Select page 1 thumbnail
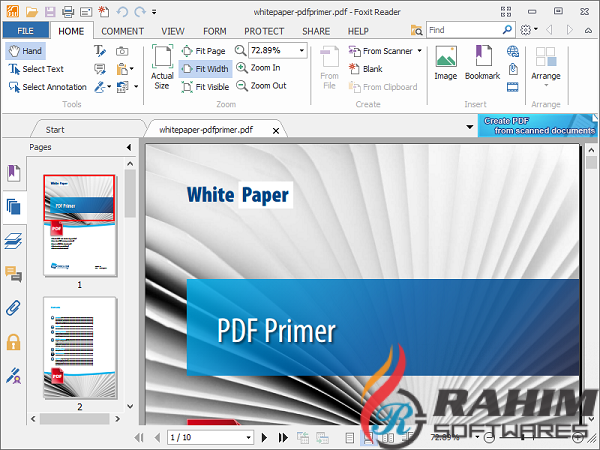 click(79, 226)
